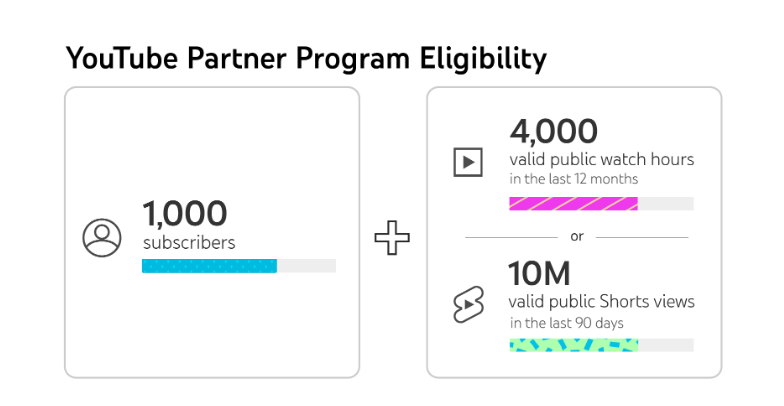Click 'valid public watch hours' text

[x=602, y=160]
